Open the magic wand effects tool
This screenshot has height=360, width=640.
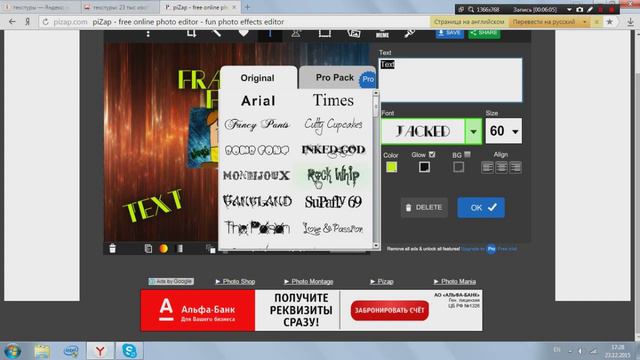tap(217, 33)
